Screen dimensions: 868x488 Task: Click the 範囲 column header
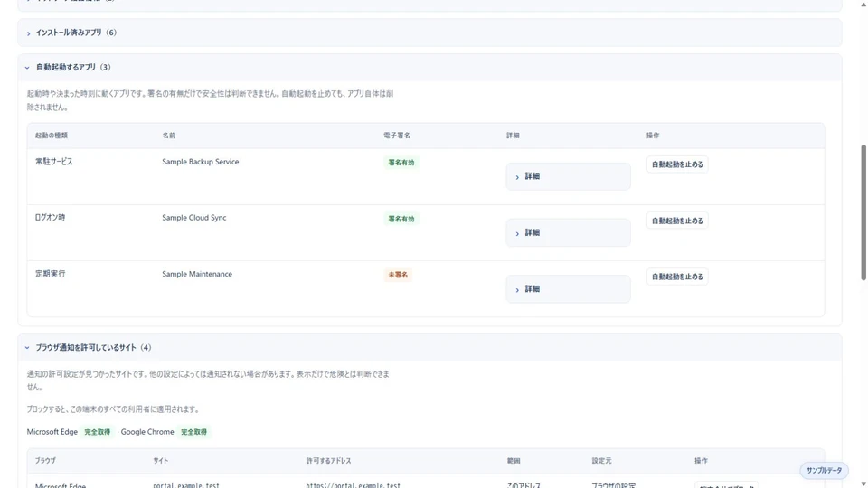click(514, 461)
